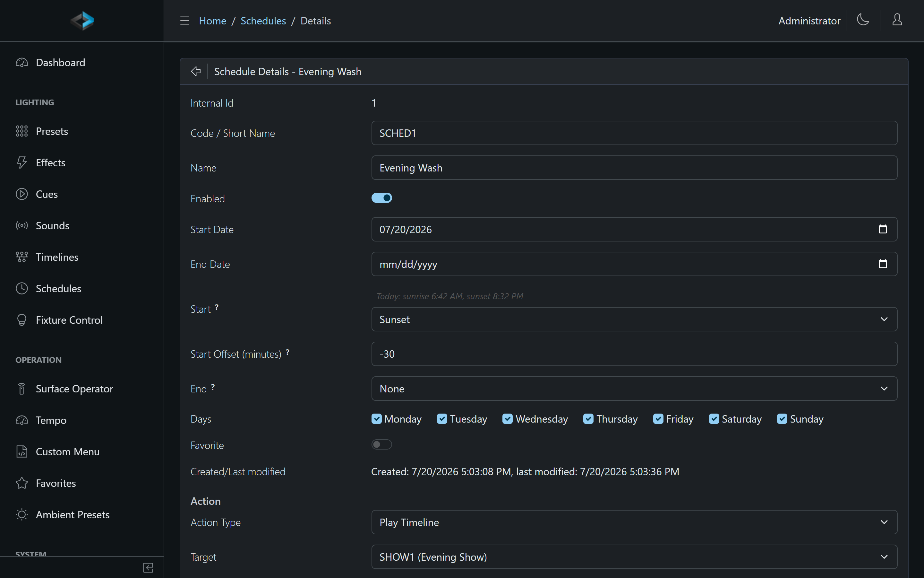The image size is (924, 578).
Task: Open the Dashboard menu item
Action: click(x=82, y=62)
